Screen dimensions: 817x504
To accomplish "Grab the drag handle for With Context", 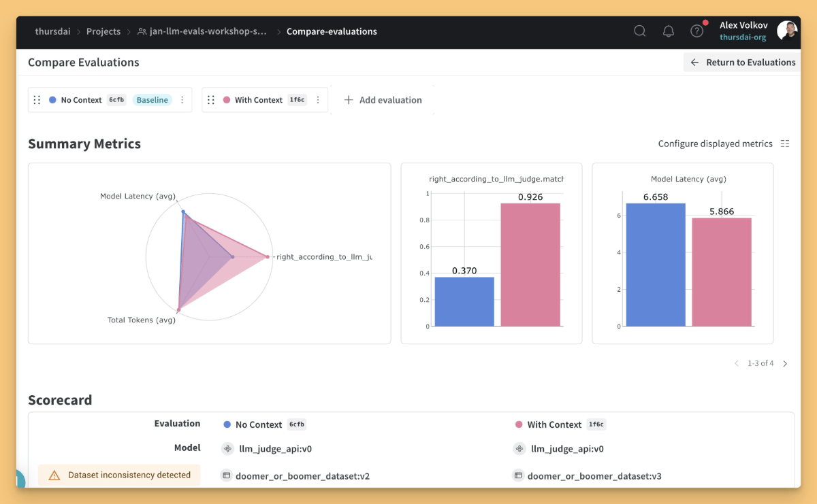I will (211, 100).
